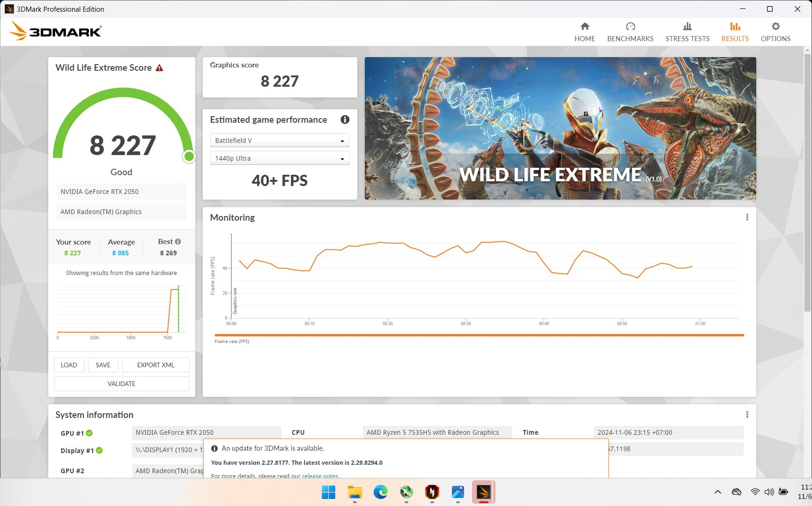
Task: Click the battery tray icon
Action: tap(783, 492)
